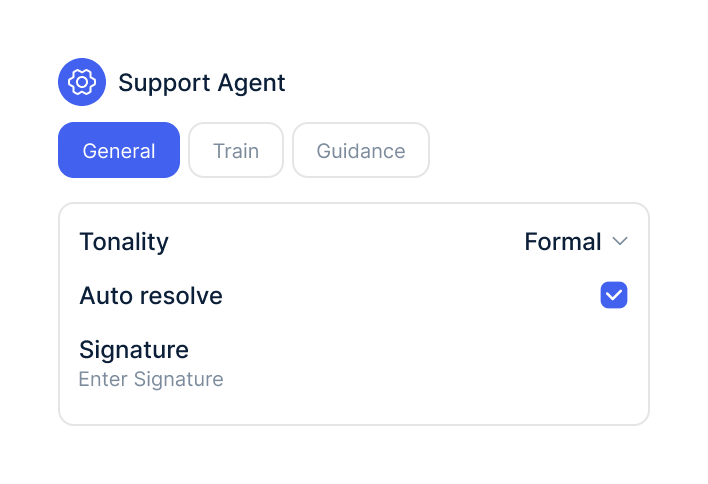Switch to the Train tab

(x=236, y=150)
